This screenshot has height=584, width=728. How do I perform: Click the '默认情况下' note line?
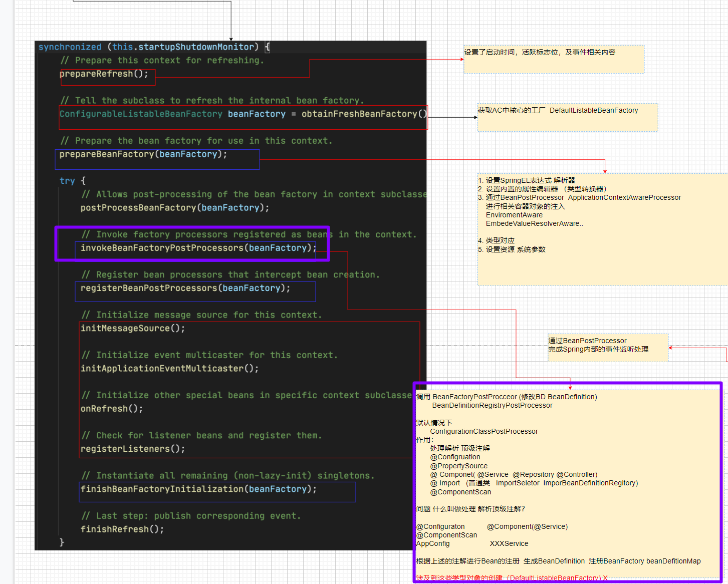(x=434, y=423)
